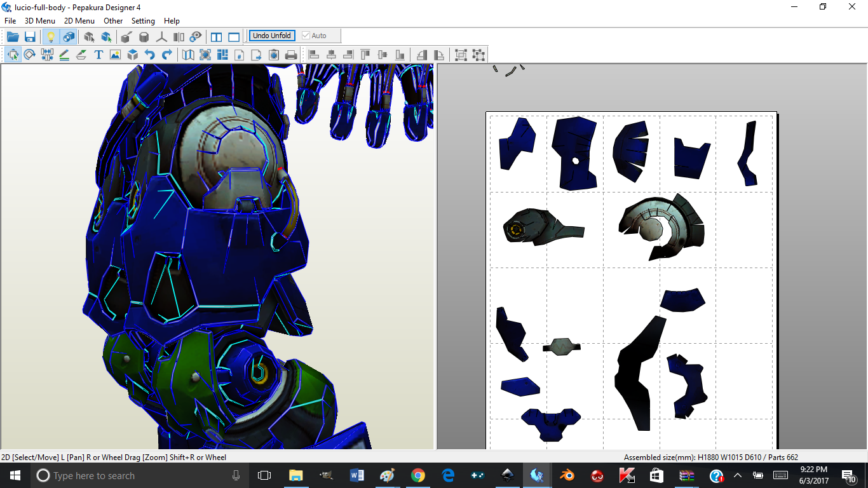Choose the cube with knife cut-edge tool

pos(126,36)
